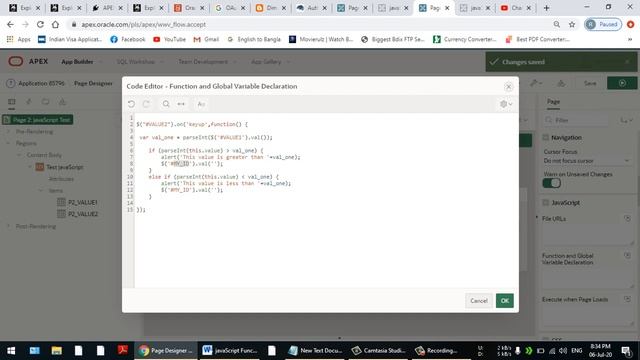
Task: Open the Word document in the taskbar
Action: click(230, 351)
